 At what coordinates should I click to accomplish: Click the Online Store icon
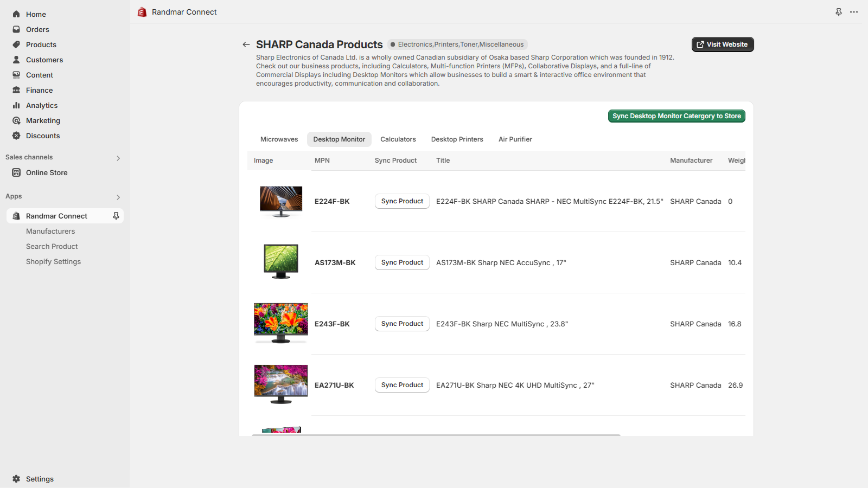click(x=16, y=172)
